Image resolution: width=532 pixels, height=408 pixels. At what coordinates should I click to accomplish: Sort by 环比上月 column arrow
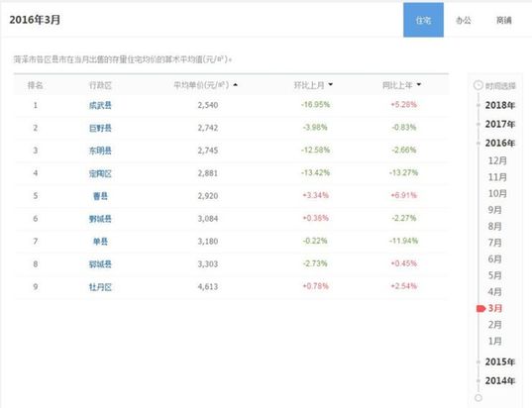331,84
